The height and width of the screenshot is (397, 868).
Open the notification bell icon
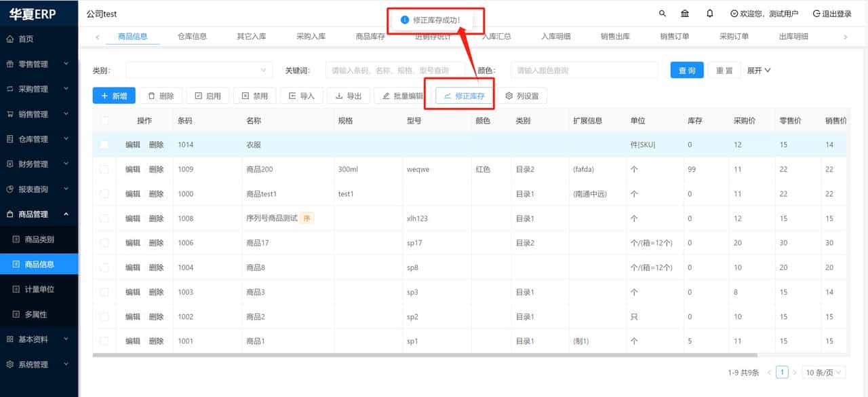pos(710,13)
